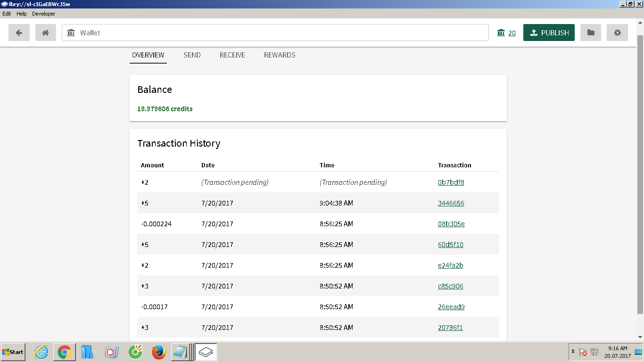Image resolution: width=644 pixels, height=362 pixels.
Task: Open transaction link 26eead9
Action: (451, 307)
